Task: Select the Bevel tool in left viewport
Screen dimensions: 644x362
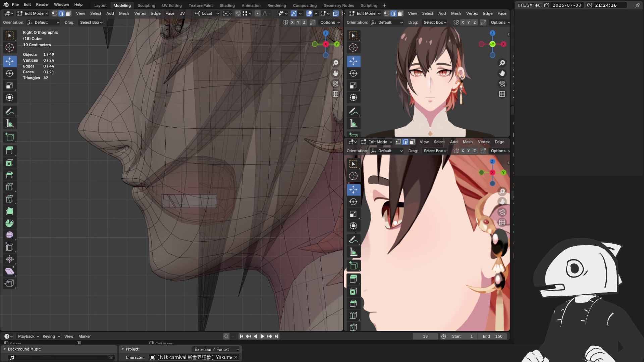Action: coord(10,175)
